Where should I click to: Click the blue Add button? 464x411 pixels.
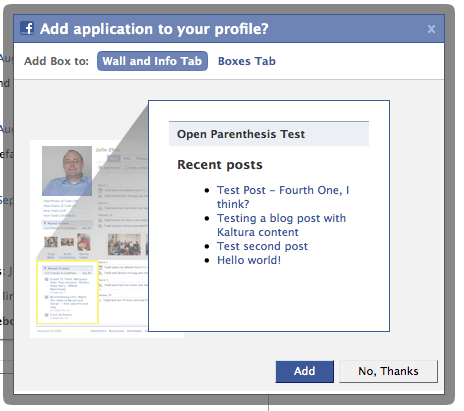[304, 371]
